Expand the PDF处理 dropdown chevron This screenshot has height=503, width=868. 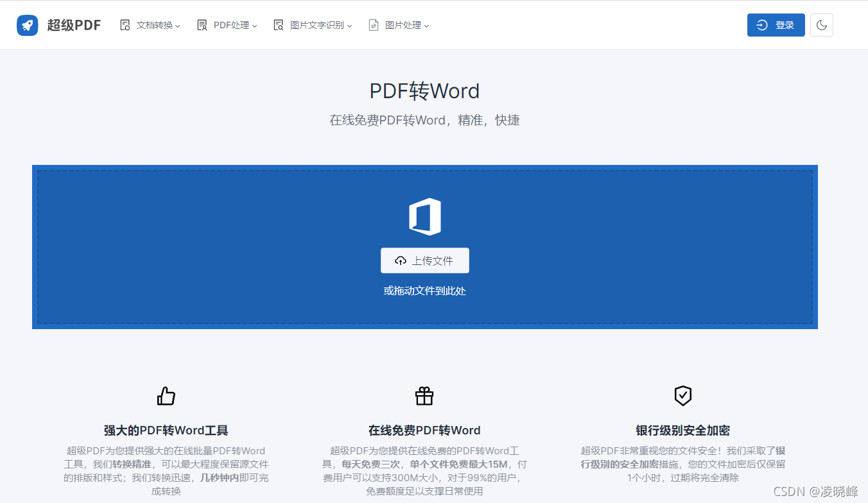pos(255,26)
